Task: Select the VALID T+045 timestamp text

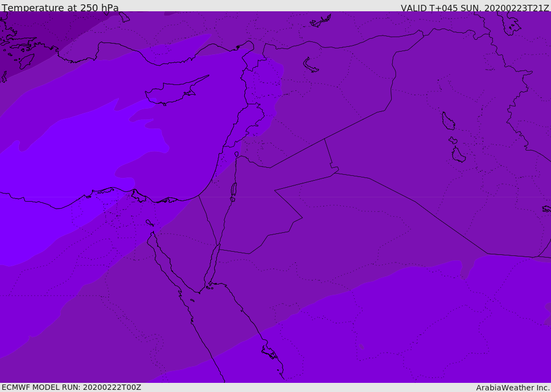Action: pos(475,8)
